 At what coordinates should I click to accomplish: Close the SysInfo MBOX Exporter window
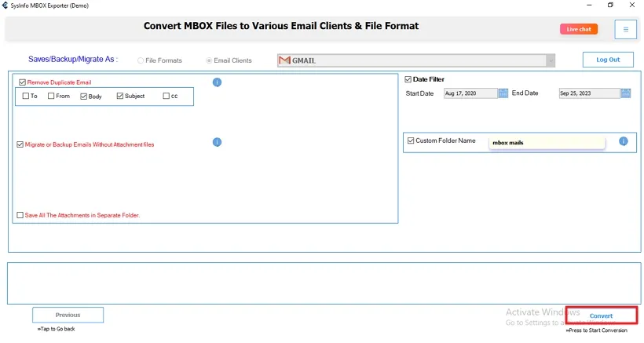[x=632, y=5]
